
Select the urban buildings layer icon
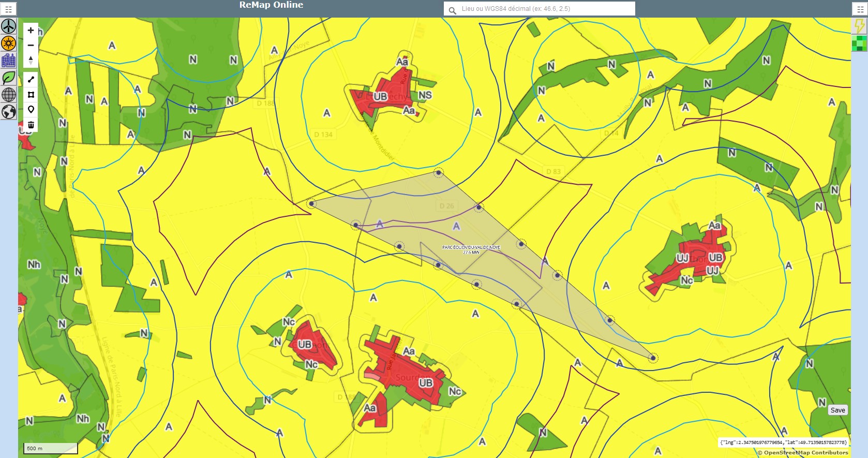(x=9, y=61)
